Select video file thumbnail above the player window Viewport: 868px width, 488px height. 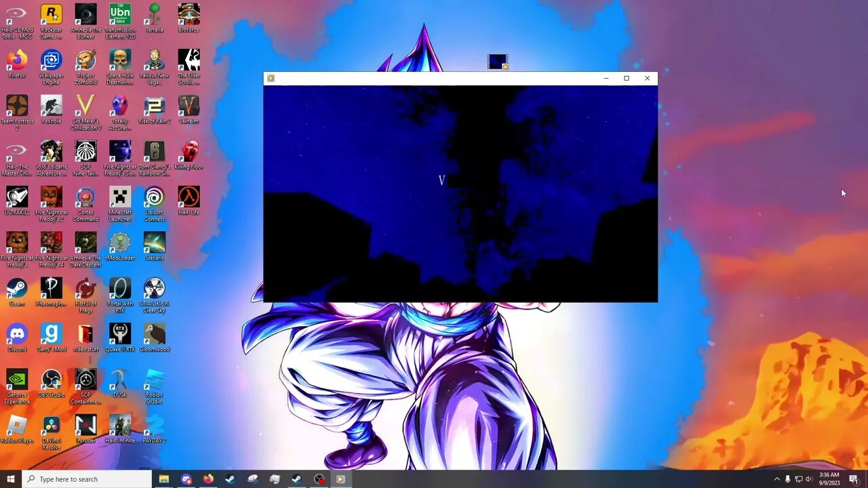pyautogui.click(x=498, y=62)
